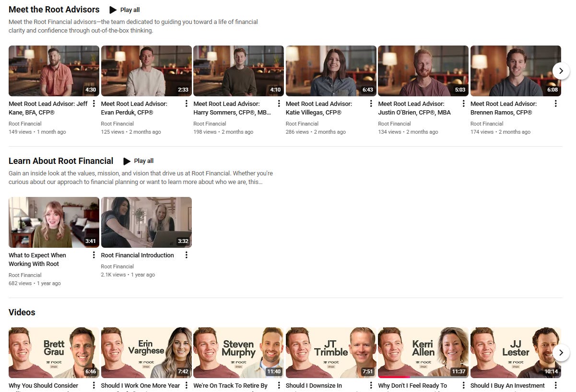Viewport: 576px width, 392px height.
Task: Click title Meet Root Lead Advisor: Brennen Ramos
Action: click(x=504, y=108)
